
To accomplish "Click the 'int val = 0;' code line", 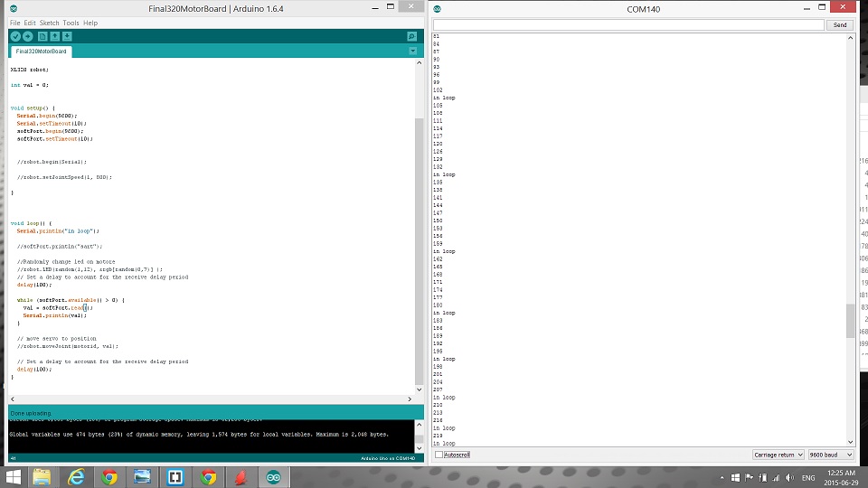I will pyautogui.click(x=29, y=85).
